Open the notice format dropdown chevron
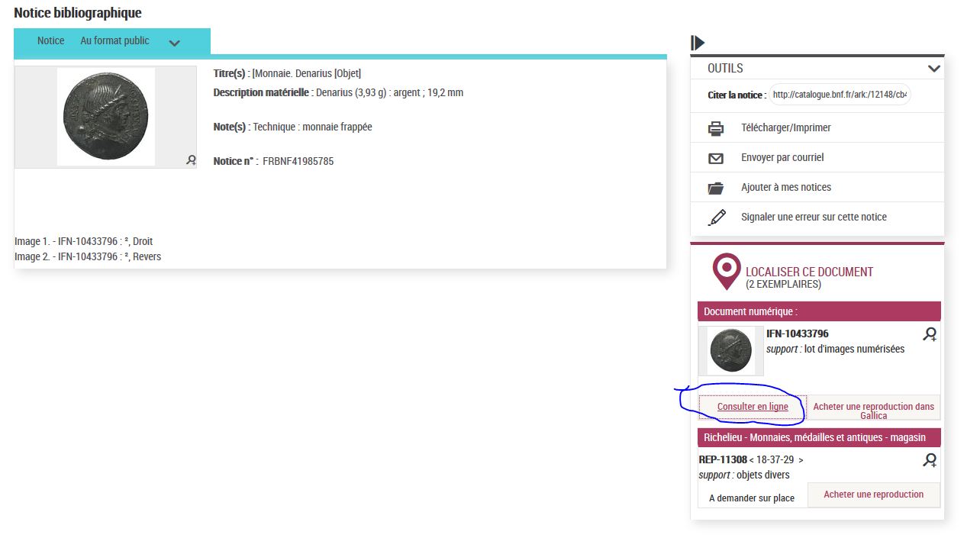 pyautogui.click(x=174, y=43)
